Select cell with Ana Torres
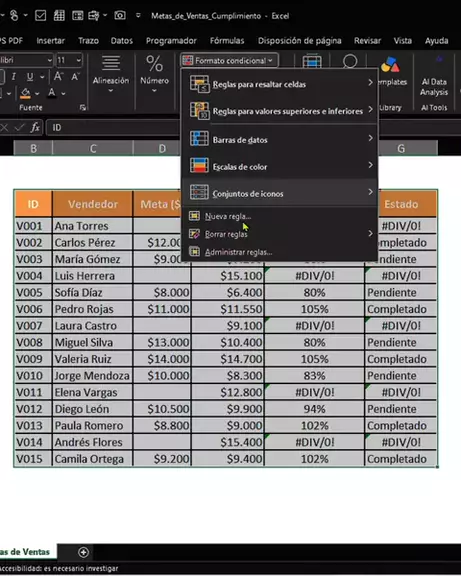The height and width of the screenshot is (576, 461). pyautogui.click(x=93, y=226)
